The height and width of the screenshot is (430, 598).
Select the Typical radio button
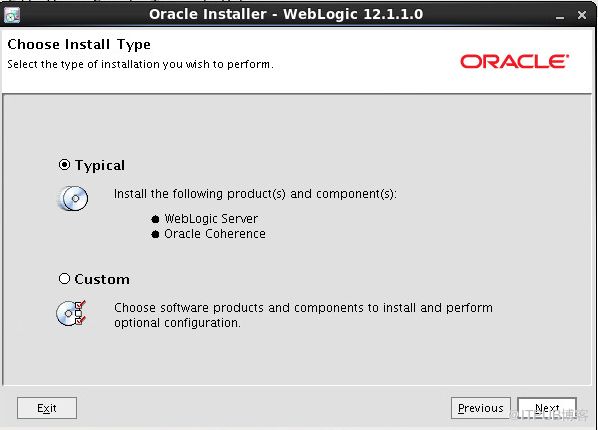(x=64, y=165)
